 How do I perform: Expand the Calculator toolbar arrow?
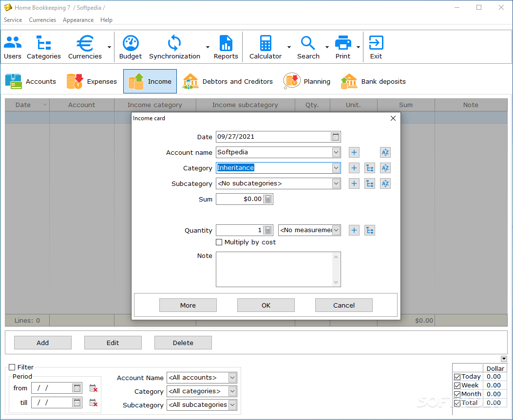289,47
